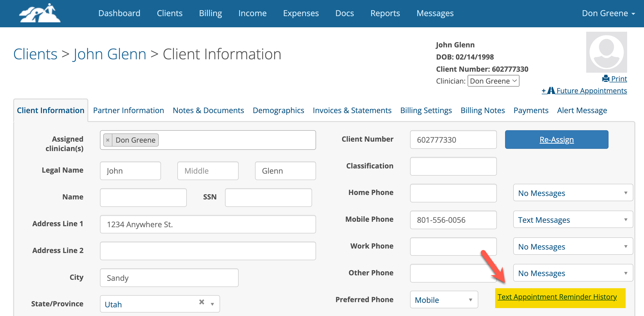
Task: Click inside the Assigned clinician(s) field
Action: click(x=208, y=140)
